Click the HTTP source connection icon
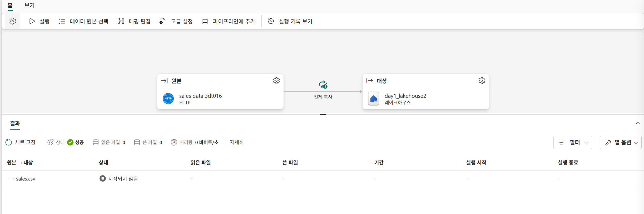 pos(168,99)
